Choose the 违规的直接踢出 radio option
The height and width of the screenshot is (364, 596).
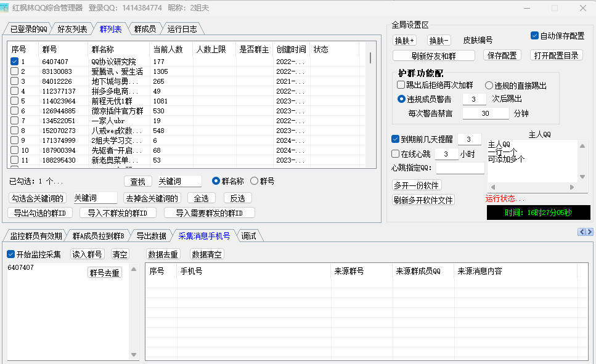point(489,86)
